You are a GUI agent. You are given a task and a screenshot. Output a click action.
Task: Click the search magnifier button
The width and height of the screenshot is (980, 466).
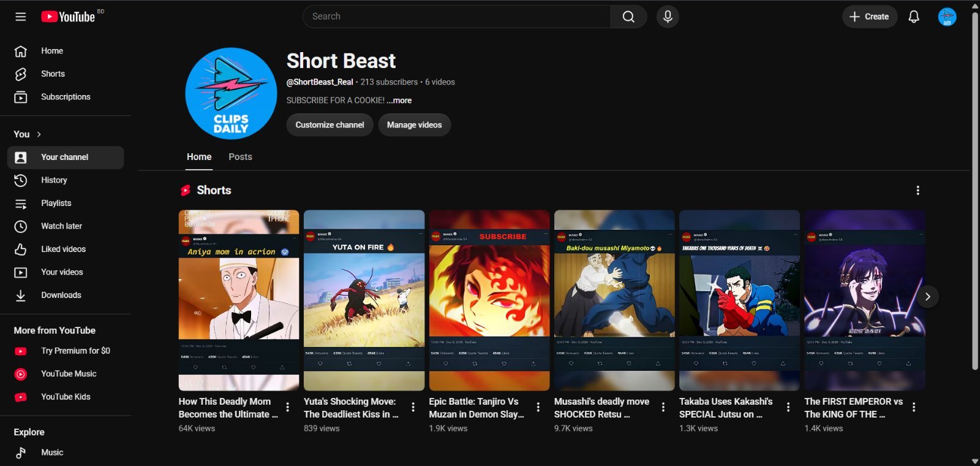628,17
